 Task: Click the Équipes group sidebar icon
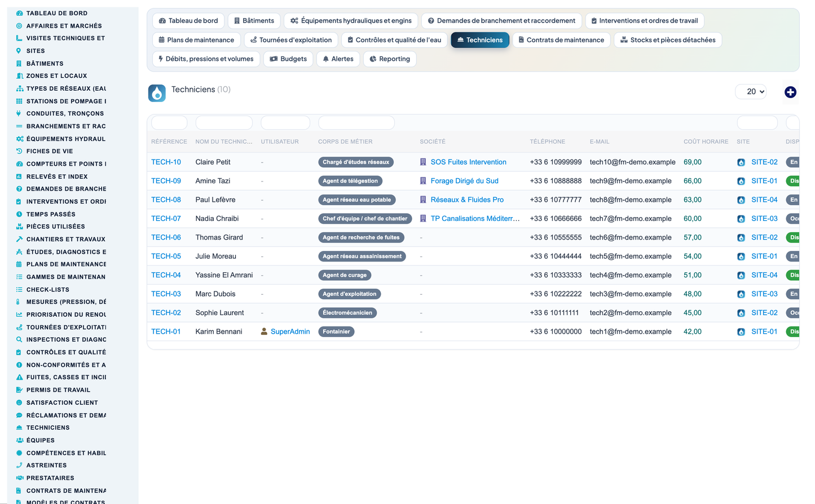pyautogui.click(x=20, y=440)
